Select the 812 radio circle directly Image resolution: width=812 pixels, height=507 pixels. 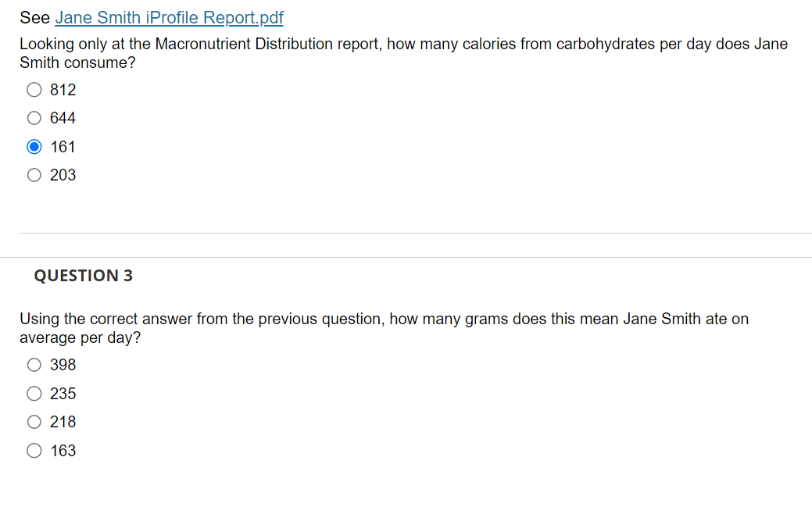point(34,90)
